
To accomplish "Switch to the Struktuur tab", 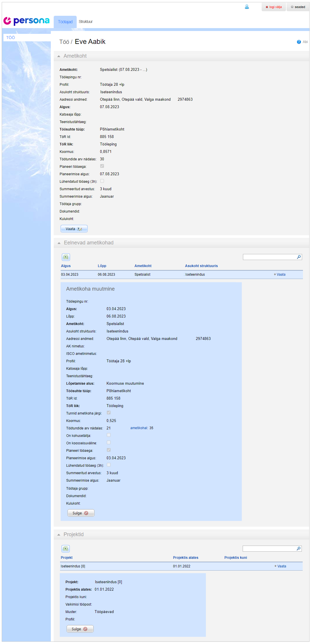I will tap(86, 22).
